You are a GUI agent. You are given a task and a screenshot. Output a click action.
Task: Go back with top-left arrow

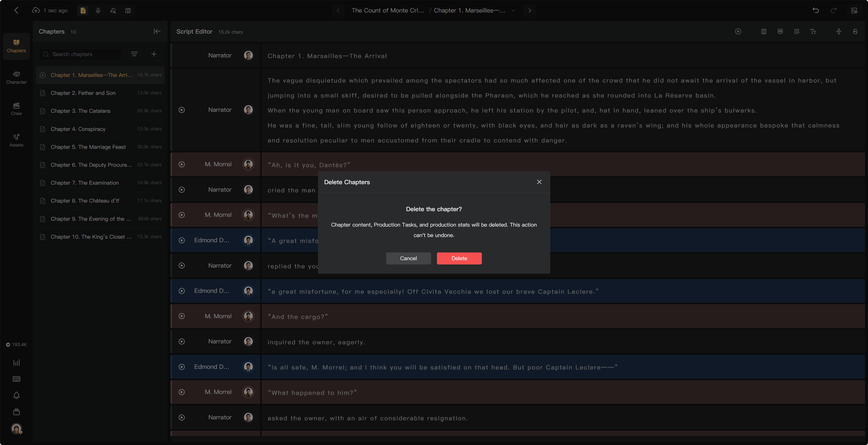point(16,10)
